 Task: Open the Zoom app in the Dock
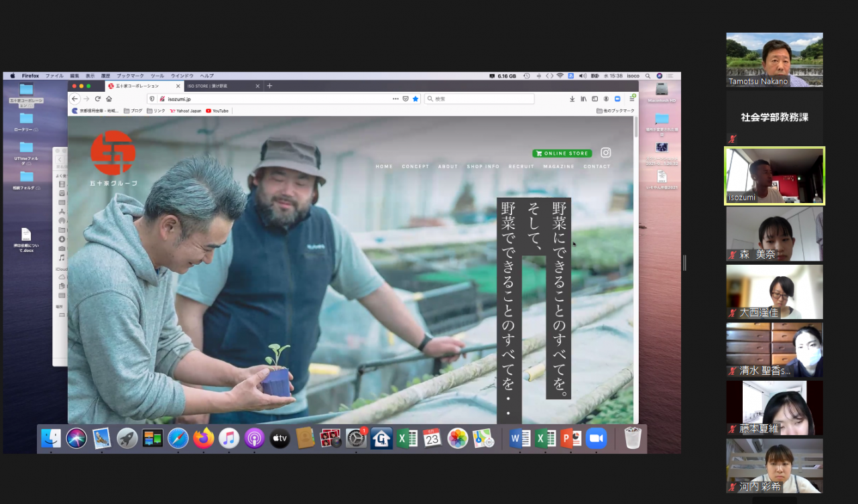tap(595, 438)
